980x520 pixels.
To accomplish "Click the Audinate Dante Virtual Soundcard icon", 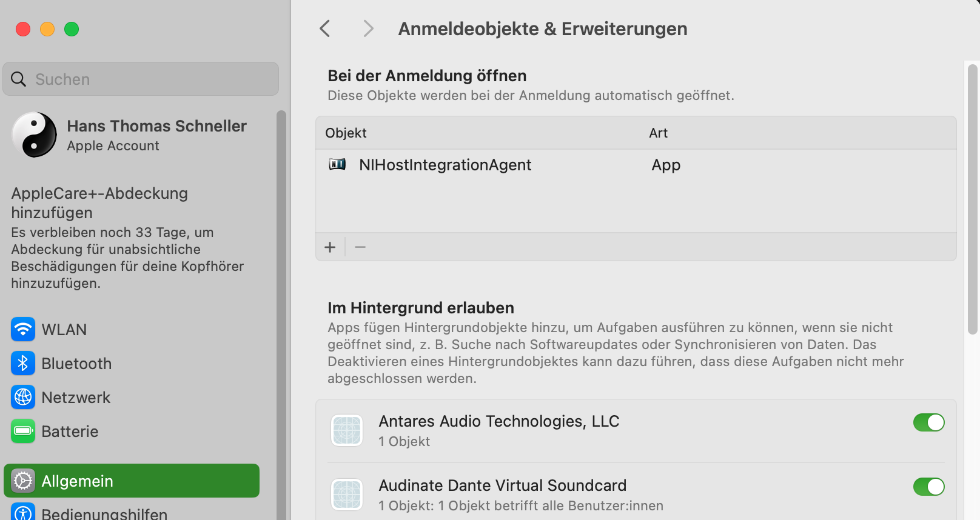I will pyautogui.click(x=347, y=495).
